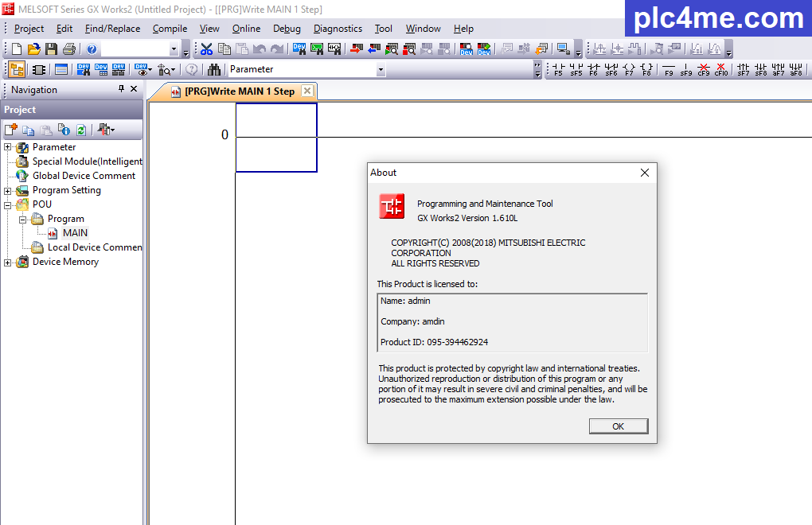Screen dimensions: 812x525
Task: Close the [PRG]Write MAIN tab
Action: [x=307, y=91]
